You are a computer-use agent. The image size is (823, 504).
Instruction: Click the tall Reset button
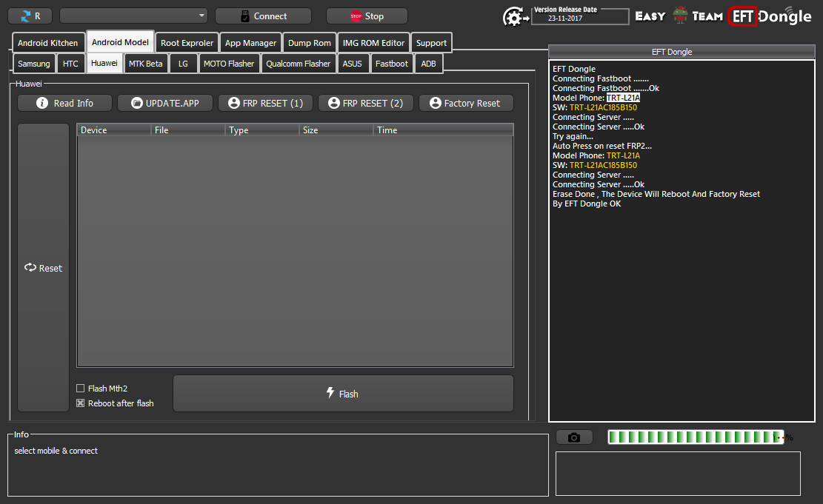pyautogui.click(x=43, y=267)
